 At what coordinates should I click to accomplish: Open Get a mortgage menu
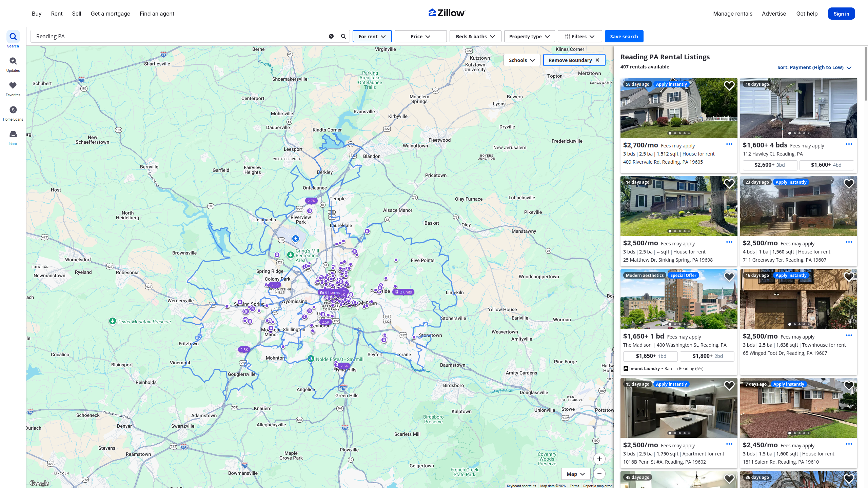click(x=111, y=14)
